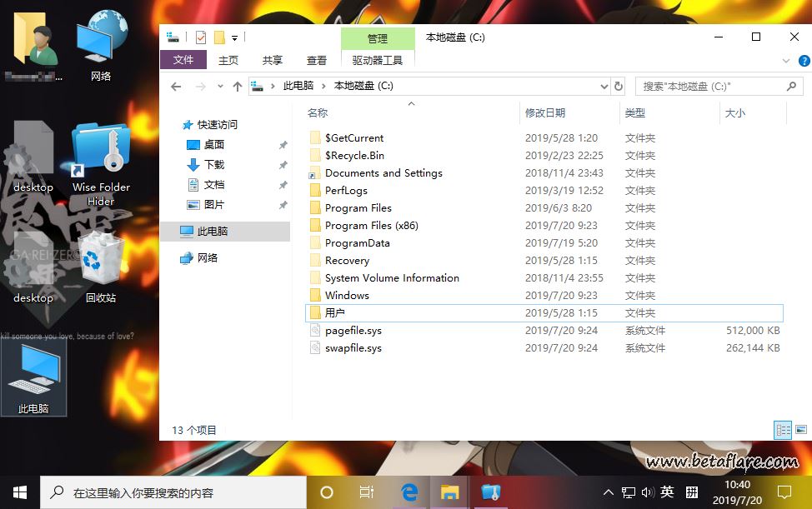Switch to large icons view in status bar
Screen dimensions: 812x509
(800, 430)
